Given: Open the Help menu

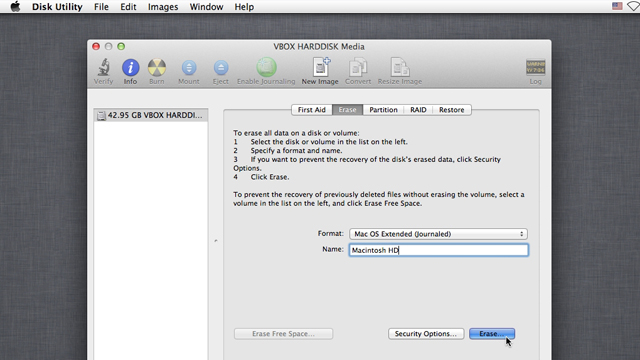Looking at the screenshot, I should [244, 7].
